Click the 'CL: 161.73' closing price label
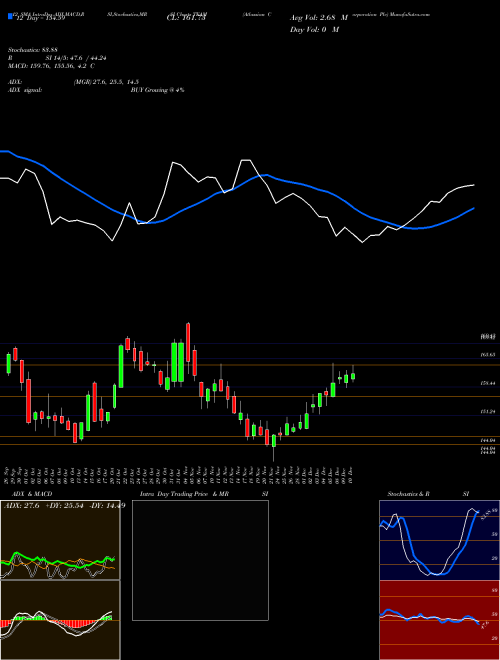Image resolution: width=500 pixels, height=660 pixels. click(x=186, y=18)
